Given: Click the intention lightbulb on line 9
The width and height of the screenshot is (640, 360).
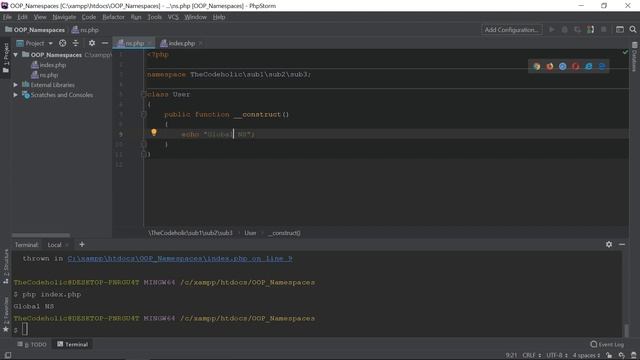Looking at the screenshot, I should [154, 132].
